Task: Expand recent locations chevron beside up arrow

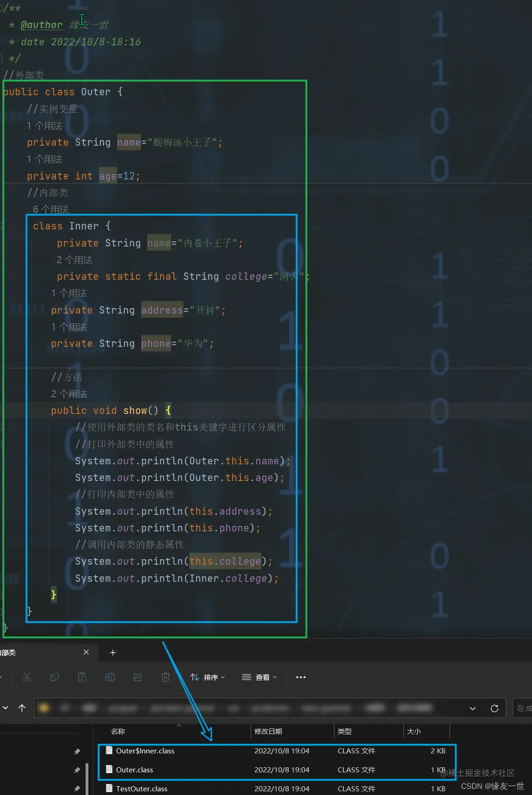Action: click(6, 708)
